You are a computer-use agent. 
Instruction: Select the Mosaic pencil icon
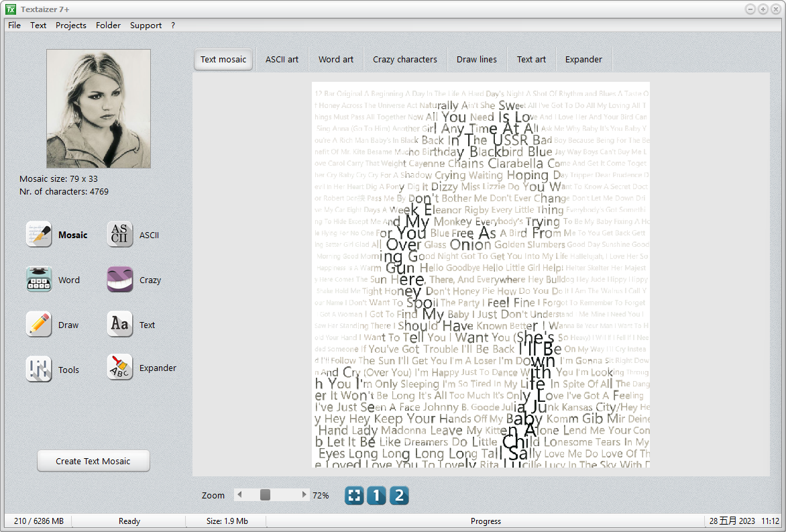tap(39, 234)
